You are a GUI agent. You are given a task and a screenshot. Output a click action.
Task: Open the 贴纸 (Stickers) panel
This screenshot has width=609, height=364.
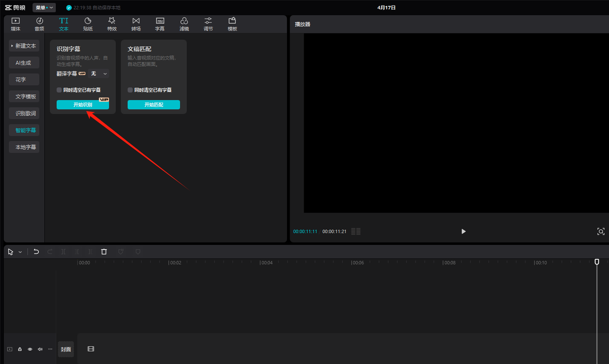pos(88,24)
